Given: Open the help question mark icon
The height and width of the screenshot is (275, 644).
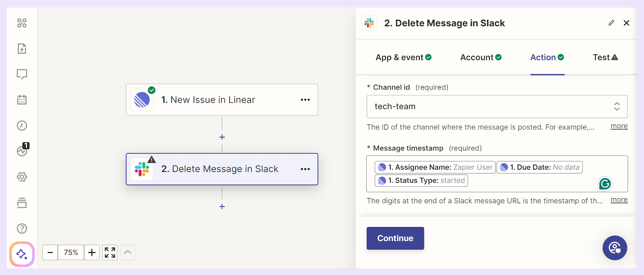Looking at the screenshot, I should tap(22, 229).
